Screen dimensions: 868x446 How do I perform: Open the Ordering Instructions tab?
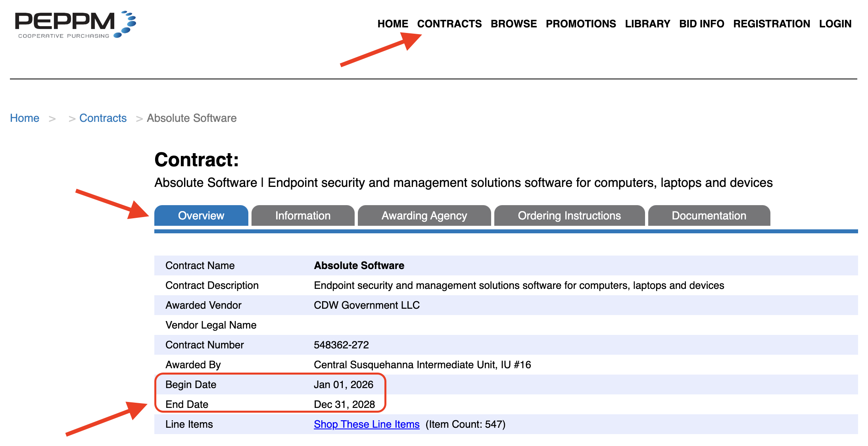569,215
